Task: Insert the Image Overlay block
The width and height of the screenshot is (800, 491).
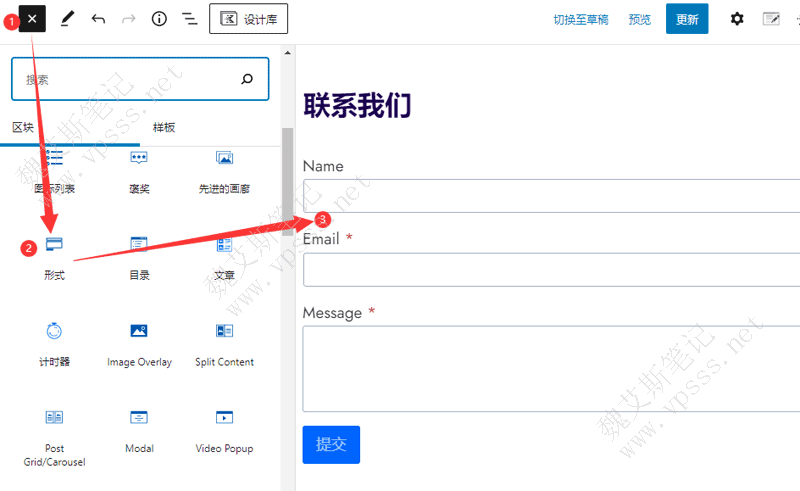Action: pyautogui.click(x=139, y=345)
